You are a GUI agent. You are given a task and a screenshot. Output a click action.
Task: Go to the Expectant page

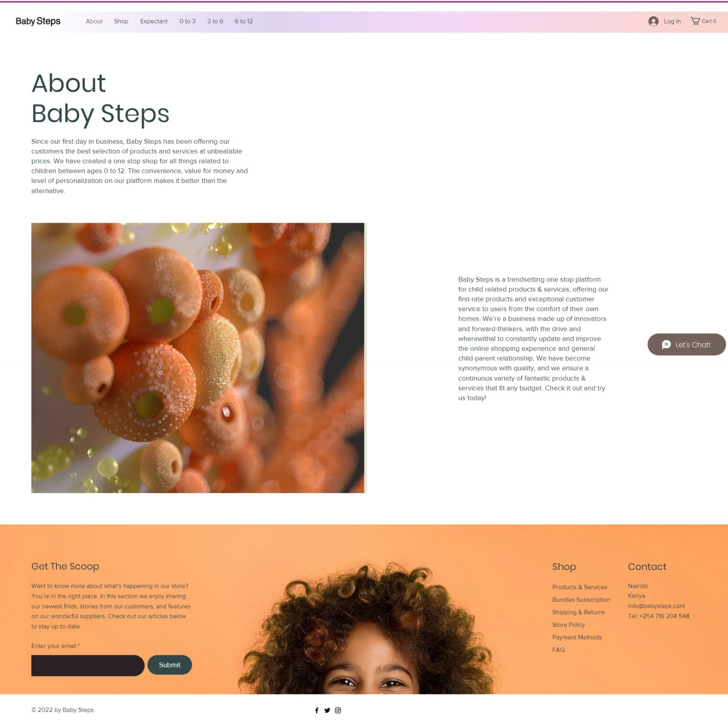[x=154, y=21]
